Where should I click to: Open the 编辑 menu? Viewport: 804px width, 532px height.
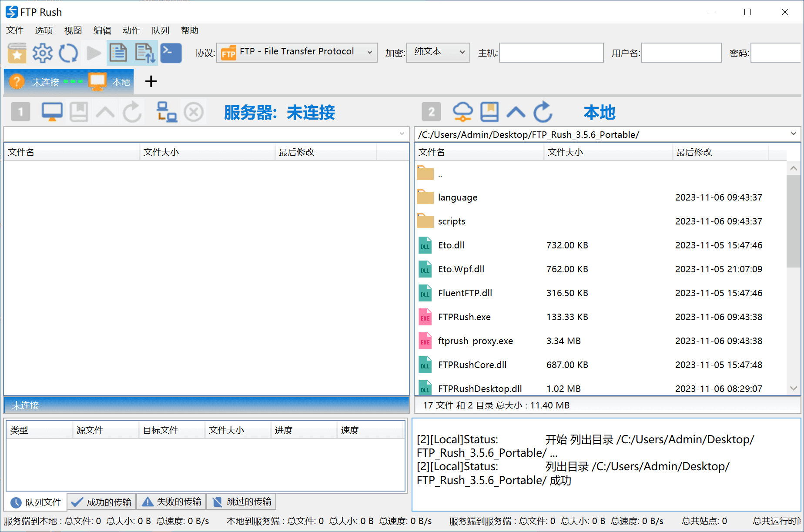[102, 30]
